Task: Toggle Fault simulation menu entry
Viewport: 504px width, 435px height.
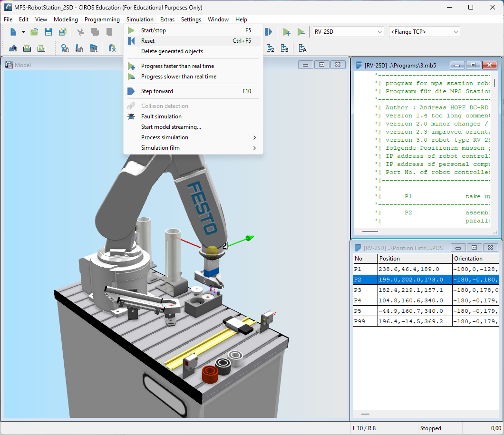Action: click(x=193, y=116)
